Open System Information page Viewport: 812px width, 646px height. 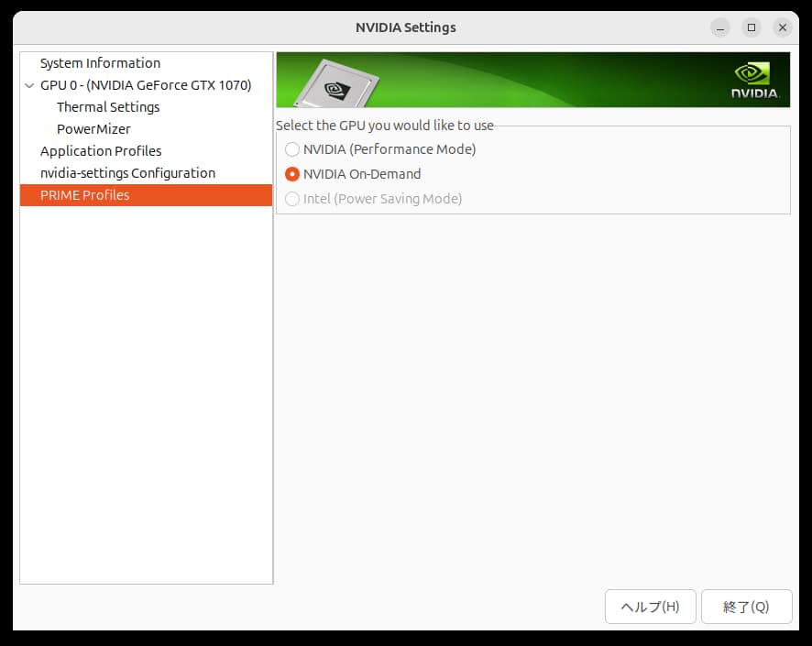click(x=100, y=63)
